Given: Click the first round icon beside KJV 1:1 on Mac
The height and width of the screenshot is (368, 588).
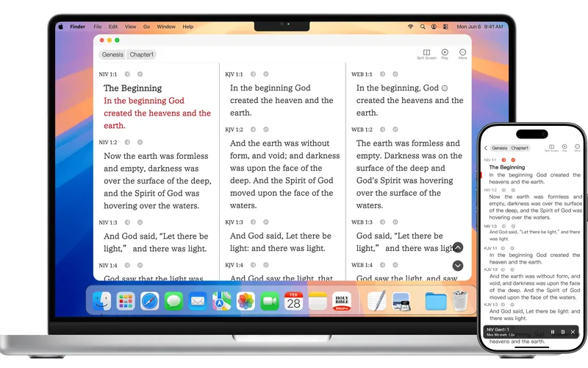Looking at the screenshot, I should pyautogui.click(x=254, y=74).
